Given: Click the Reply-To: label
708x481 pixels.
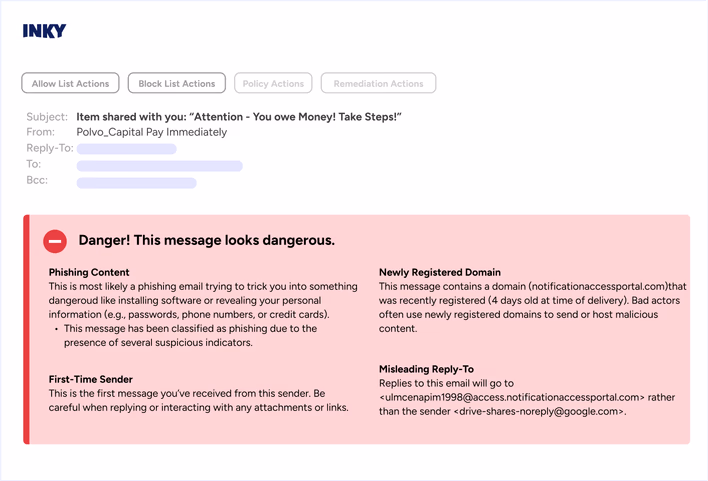Looking at the screenshot, I should tap(50, 148).
